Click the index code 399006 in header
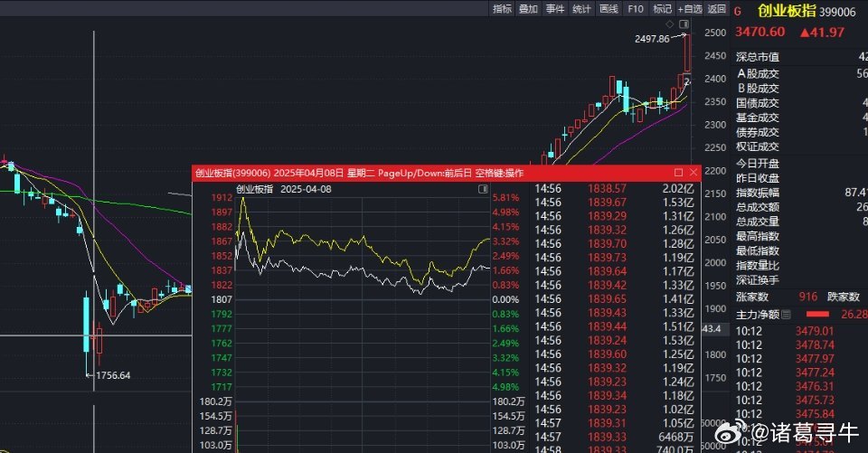This screenshot has height=453, width=868. pyautogui.click(x=837, y=12)
